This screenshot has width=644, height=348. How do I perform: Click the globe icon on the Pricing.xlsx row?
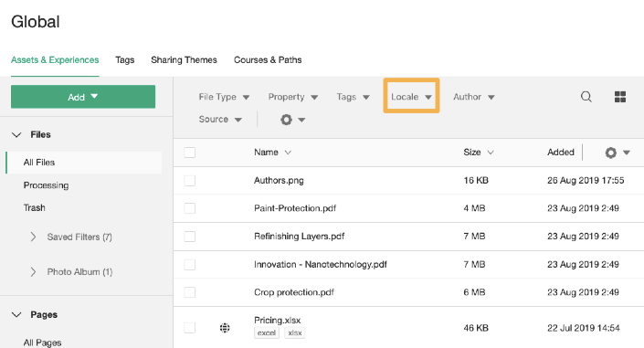pyautogui.click(x=225, y=328)
